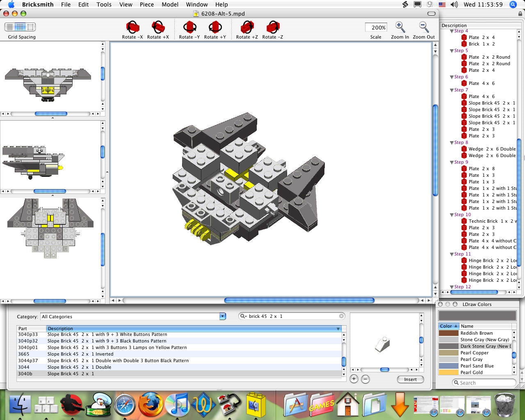Viewport: 525px width, 420px height.
Task: Open the Model menu
Action: 170,5
